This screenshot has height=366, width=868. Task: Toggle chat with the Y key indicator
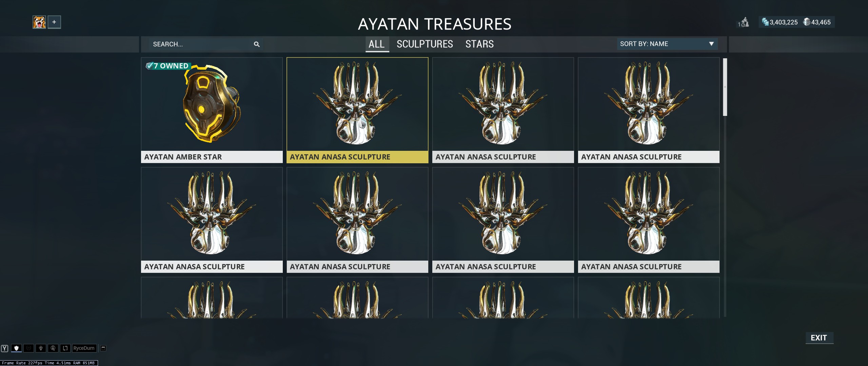4,348
